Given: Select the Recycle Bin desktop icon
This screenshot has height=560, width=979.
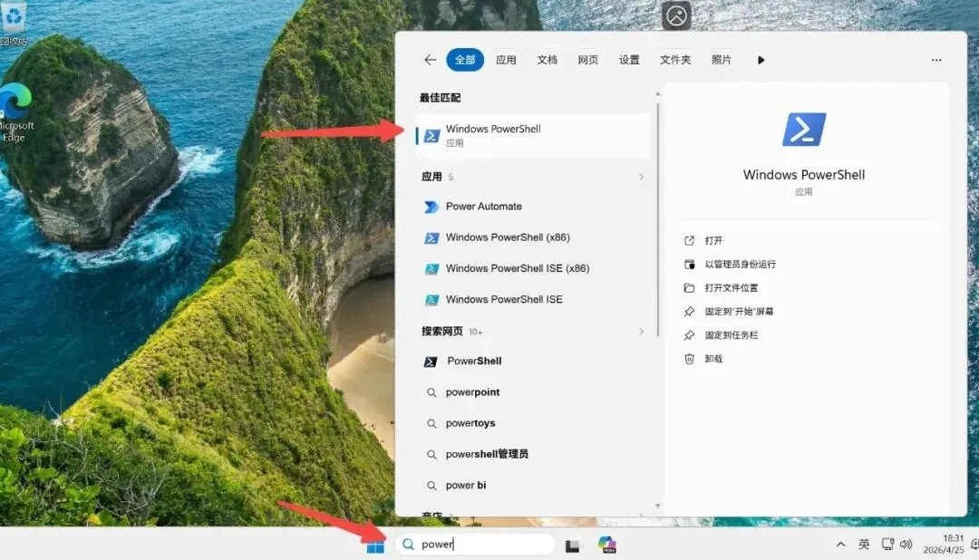Looking at the screenshot, I should point(14,24).
